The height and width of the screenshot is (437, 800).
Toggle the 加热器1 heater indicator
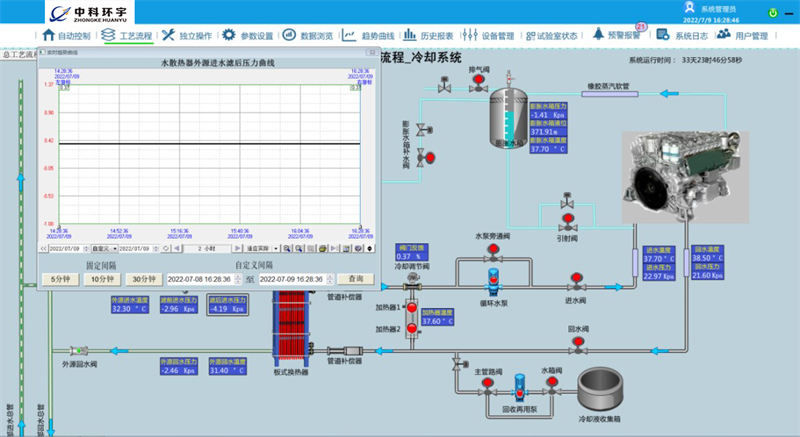tap(409, 309)
